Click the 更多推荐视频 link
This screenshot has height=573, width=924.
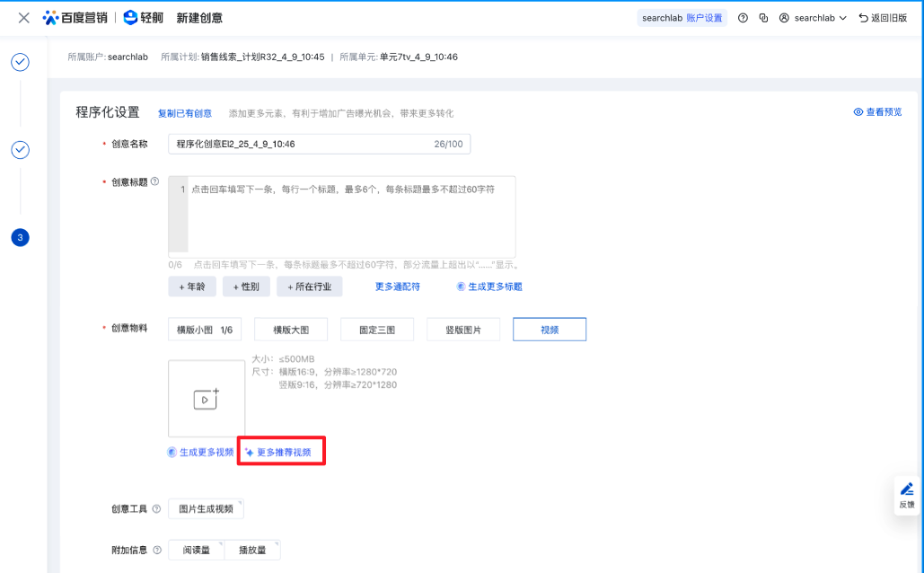[280, 452]
